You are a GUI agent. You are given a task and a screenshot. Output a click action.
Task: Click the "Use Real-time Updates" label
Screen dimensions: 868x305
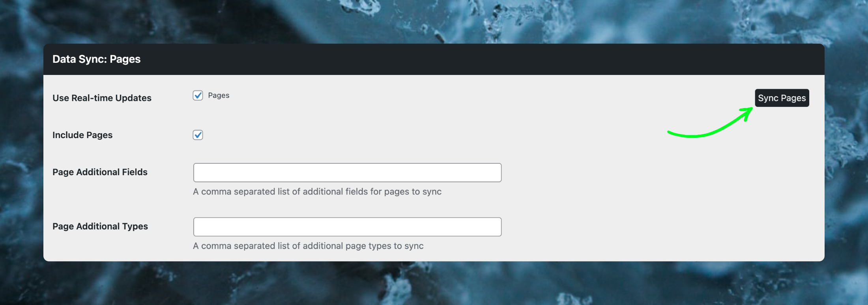click(102, 98)
